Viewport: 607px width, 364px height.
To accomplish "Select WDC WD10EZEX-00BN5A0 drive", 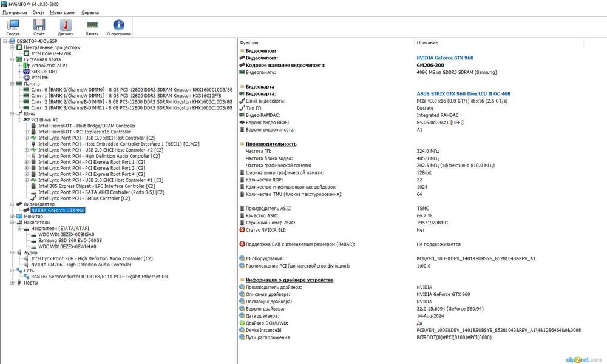I will tap(66, 234).
